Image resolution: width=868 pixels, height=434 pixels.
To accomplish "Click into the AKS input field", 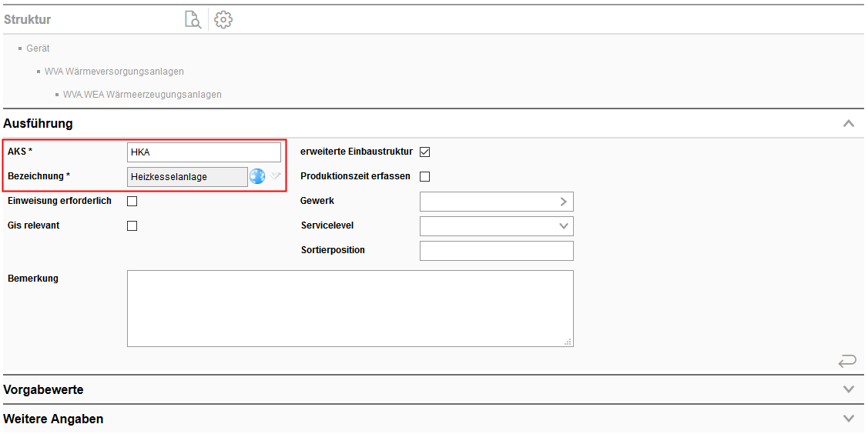I will tap(204, 152).
